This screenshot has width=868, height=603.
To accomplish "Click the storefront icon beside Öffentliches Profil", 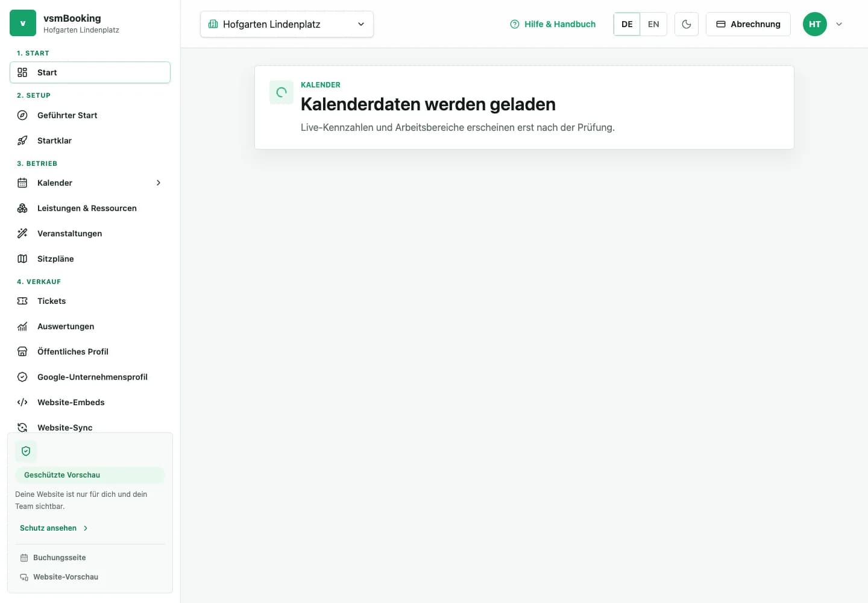I will coord(22,352).
